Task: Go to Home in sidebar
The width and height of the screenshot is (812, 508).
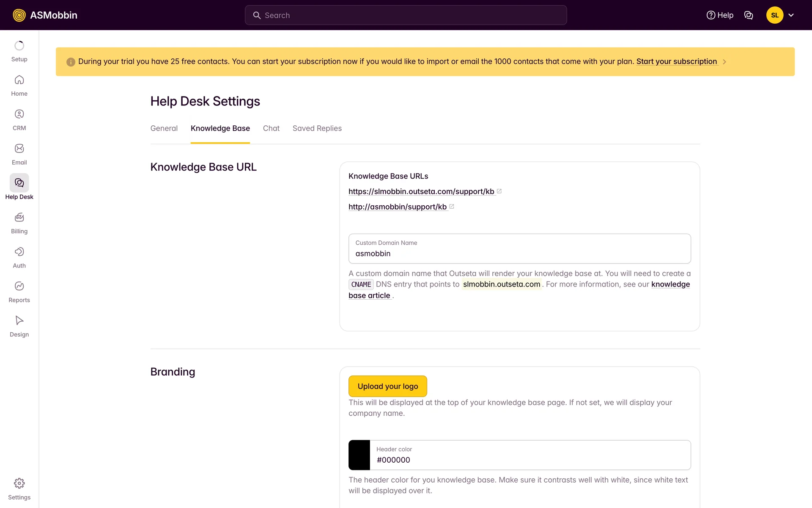Action: click(x=19, y=80)
